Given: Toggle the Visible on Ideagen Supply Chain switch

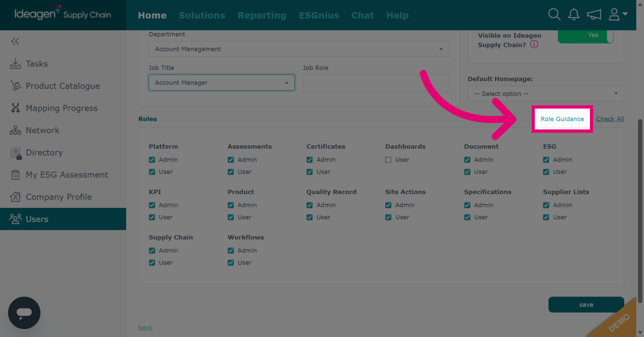Looking at the screenshot, I should point(586,36).
